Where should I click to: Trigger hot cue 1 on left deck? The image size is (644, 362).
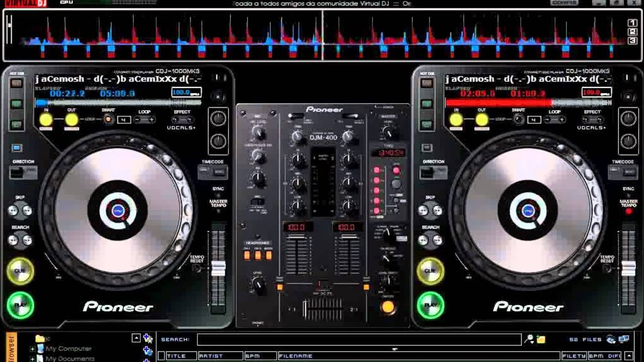pyautogui.click(x=17, y=83)
